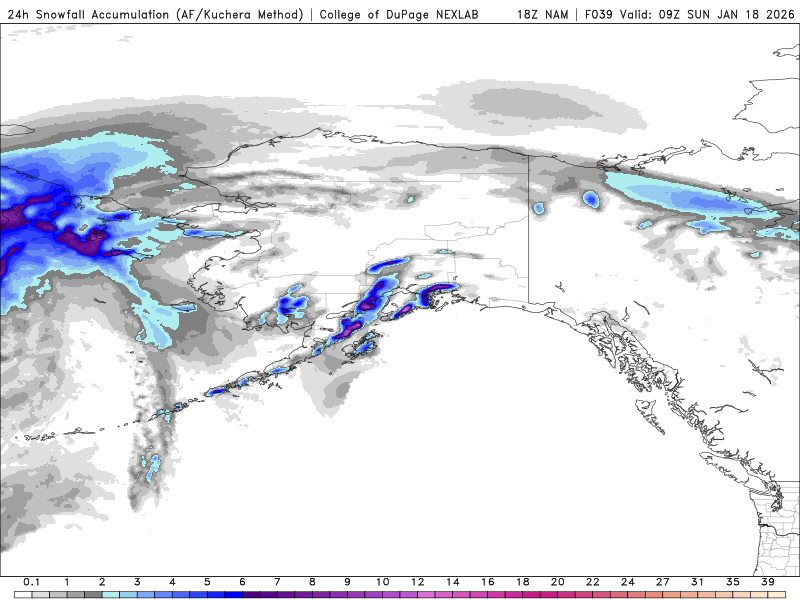Click the '18' legend value
Viewport: 800px width, 600px height.
[x=522, y=582]
